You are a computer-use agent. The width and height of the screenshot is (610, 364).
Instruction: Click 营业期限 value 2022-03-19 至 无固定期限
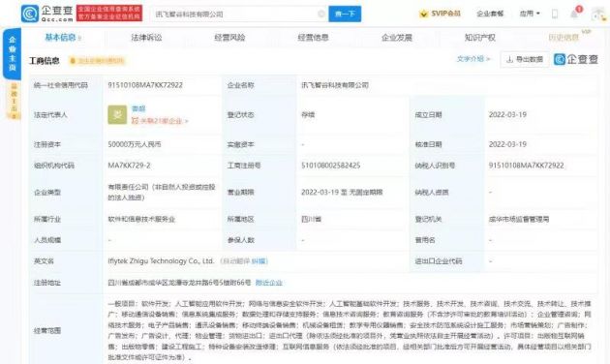342,192
